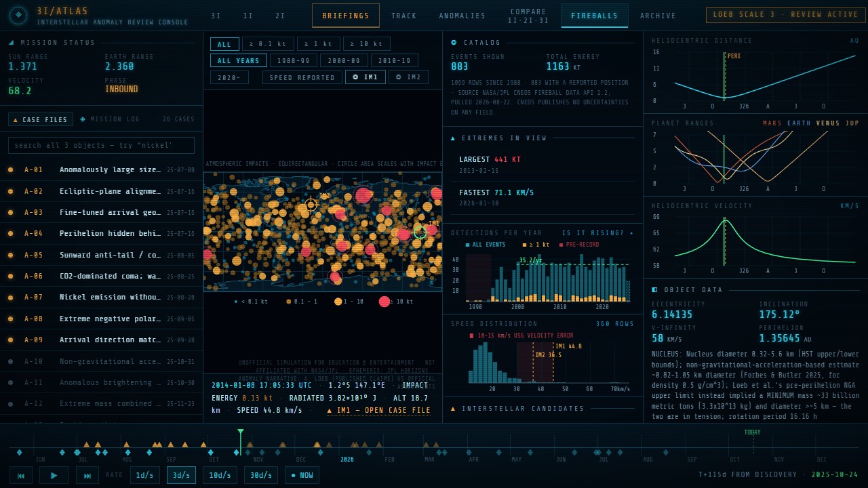Toggle the IM1 marker button

click(366, 77)
